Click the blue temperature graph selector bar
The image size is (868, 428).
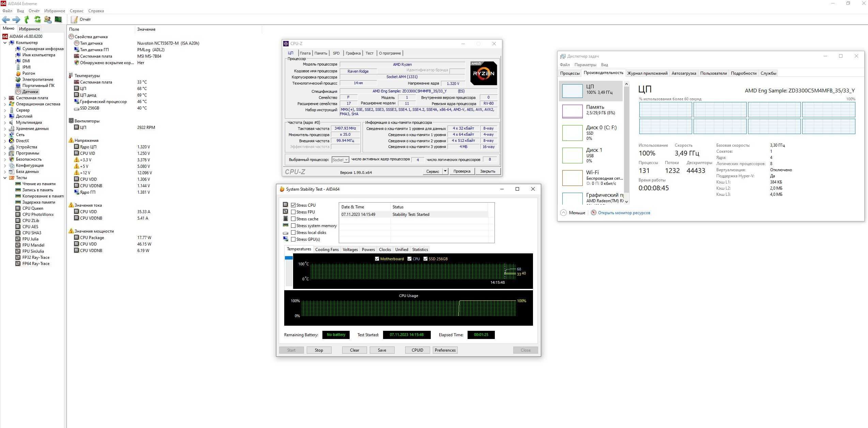coord(289,258)
